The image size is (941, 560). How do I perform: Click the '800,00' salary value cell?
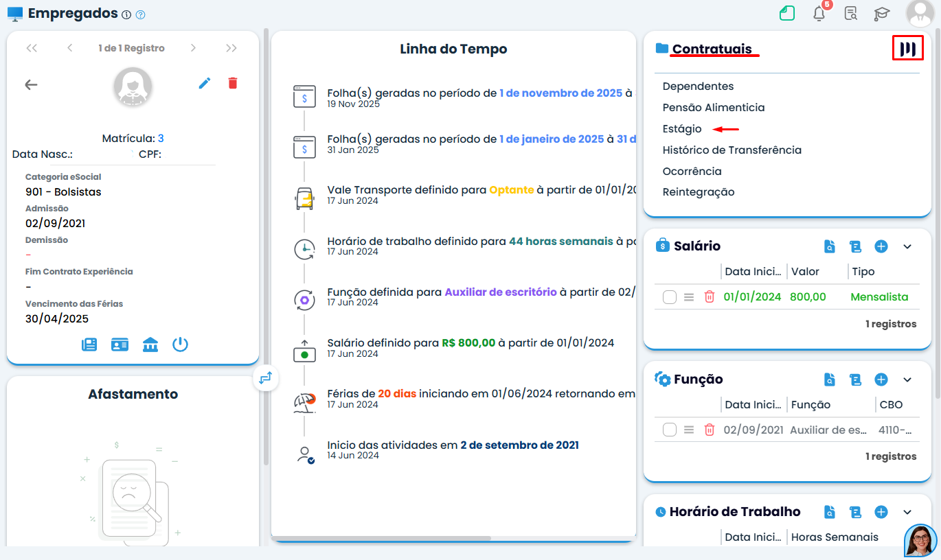pos(808,297)
